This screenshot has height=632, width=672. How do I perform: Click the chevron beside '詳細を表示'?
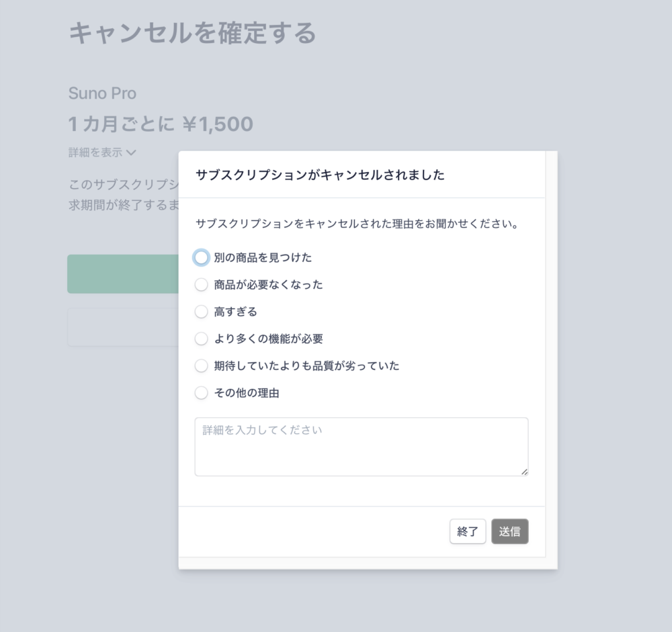point(131,152)
